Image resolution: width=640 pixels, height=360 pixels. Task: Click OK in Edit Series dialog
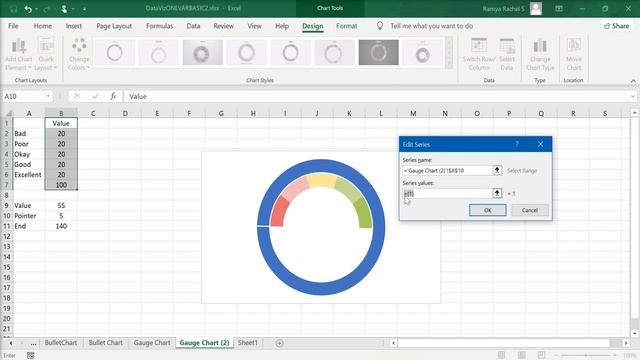(487, 210)
